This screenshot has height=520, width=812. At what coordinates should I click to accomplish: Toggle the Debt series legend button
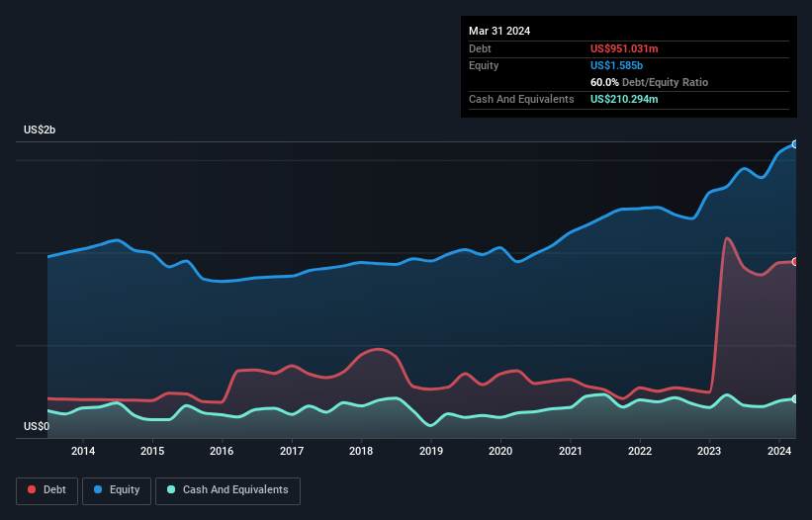[x=47, y=490]
